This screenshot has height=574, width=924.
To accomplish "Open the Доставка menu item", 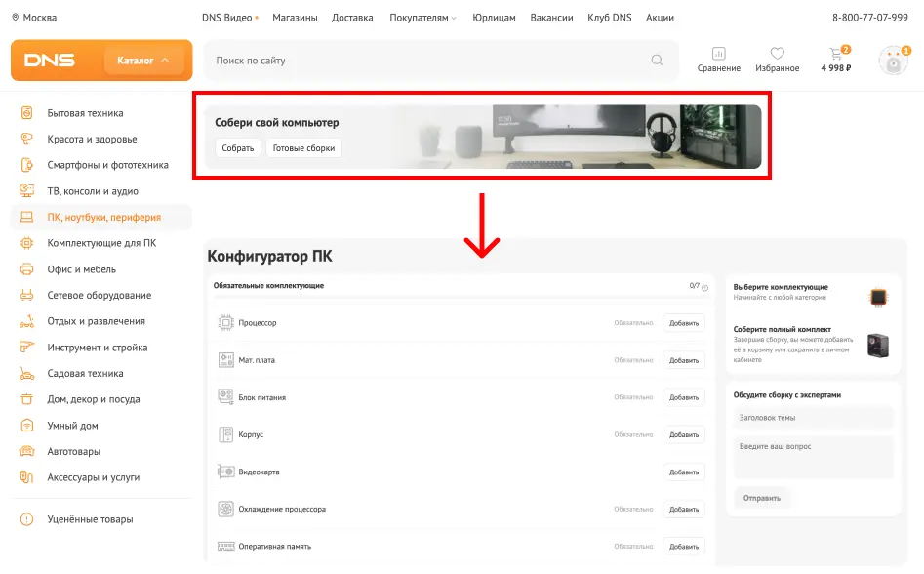I will 352,18.
